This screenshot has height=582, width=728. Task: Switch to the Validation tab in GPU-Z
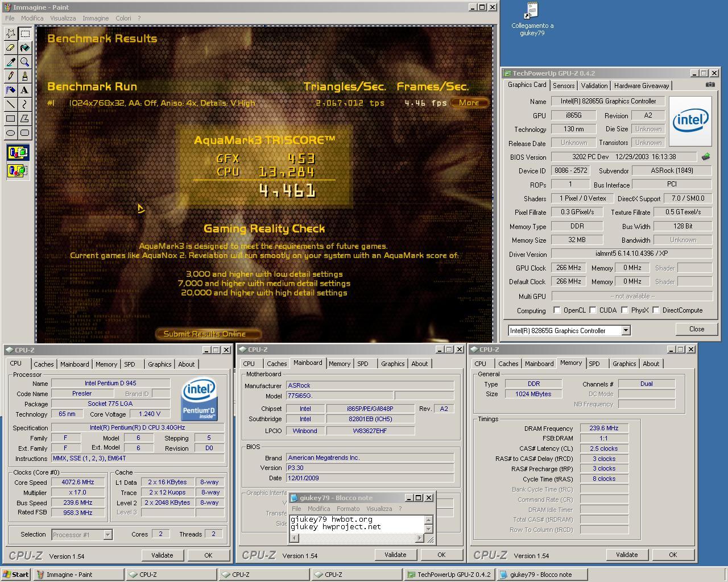pos(594,86)
